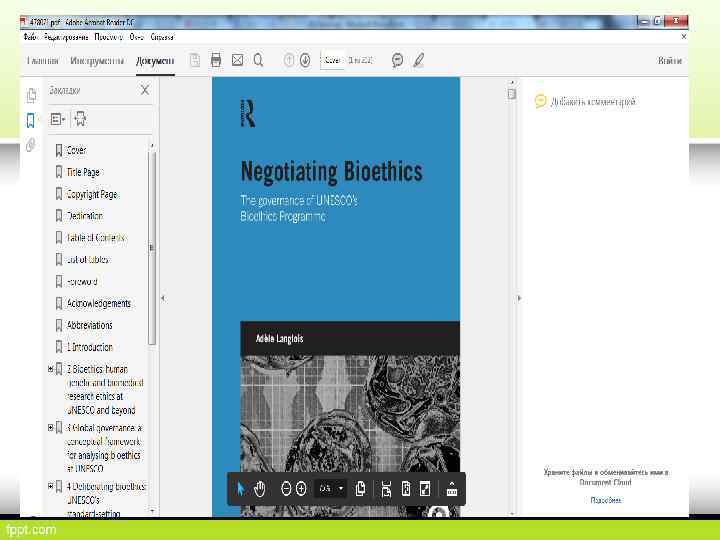
Task: Click the small page icon atop the document scrollbar
Action: click(x=512, y=94)
